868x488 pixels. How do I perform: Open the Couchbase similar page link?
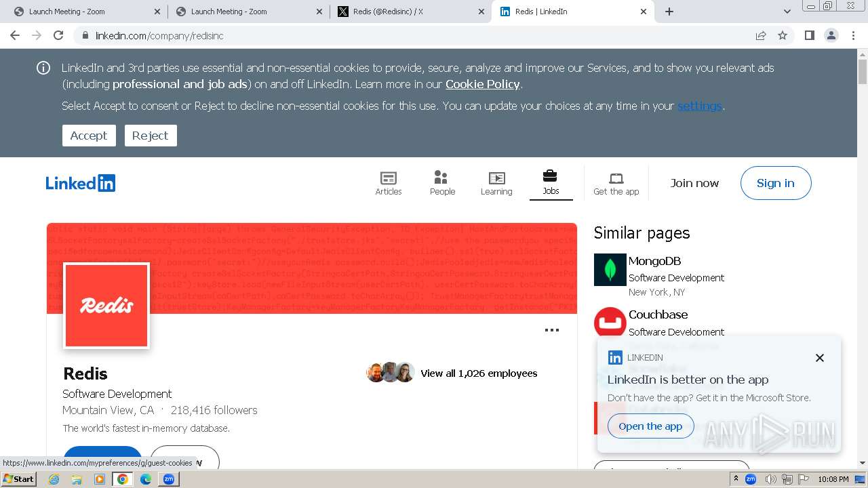point(658,314)
